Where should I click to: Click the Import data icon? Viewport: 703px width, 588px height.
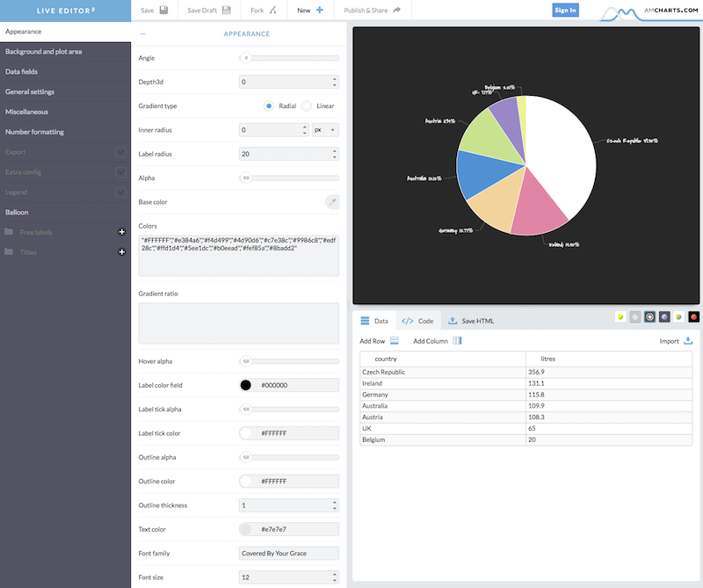coord(688,341)
